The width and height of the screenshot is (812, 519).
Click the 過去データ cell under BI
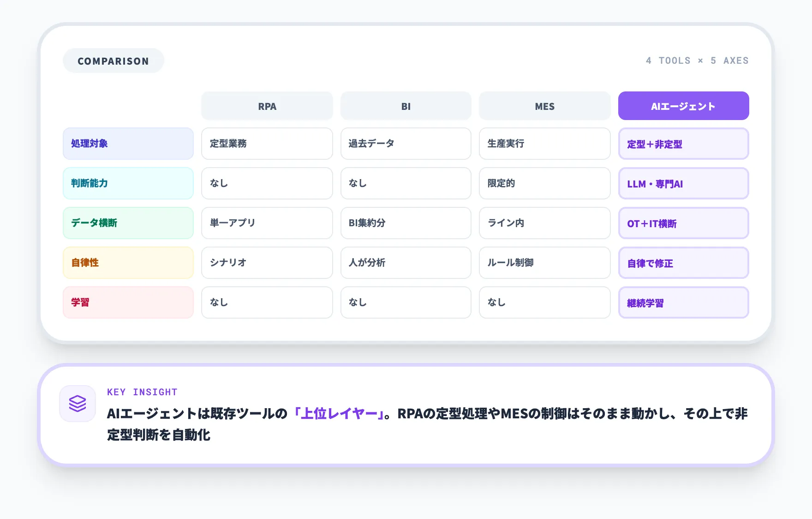click(406, 144)
